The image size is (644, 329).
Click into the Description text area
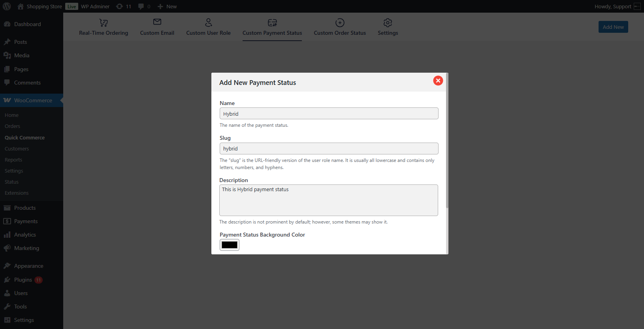tap(329, 200)
